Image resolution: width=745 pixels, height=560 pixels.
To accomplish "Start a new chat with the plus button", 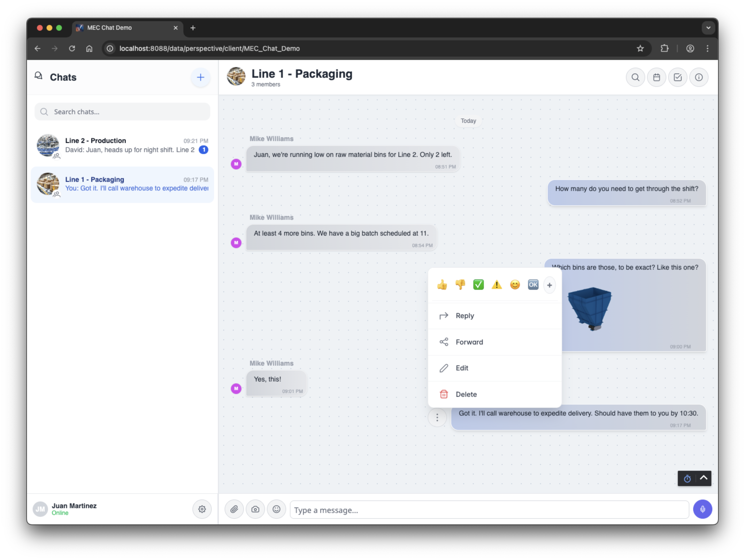I will click(200, 77).
